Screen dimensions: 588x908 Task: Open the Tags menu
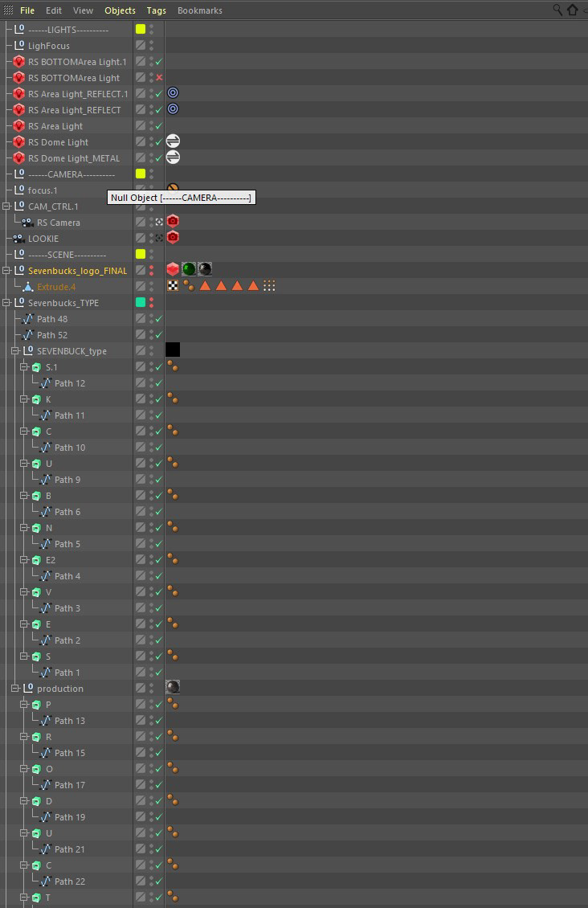(157, 10)
